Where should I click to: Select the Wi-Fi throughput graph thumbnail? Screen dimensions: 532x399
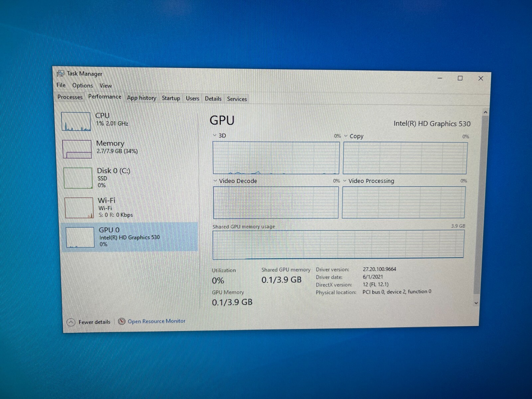point(79,208)
